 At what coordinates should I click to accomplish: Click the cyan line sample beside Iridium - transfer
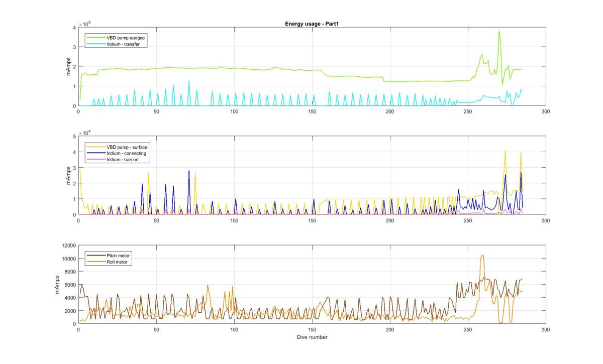pos(96,44)
